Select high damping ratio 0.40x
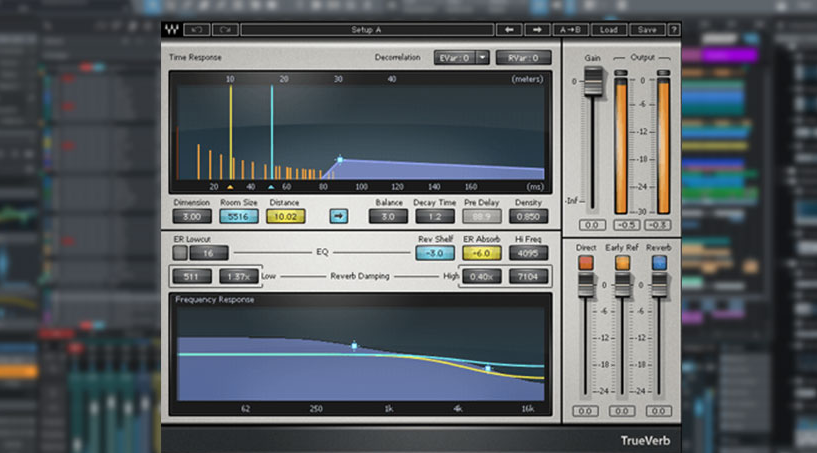This screenshot has height=453, width=817. coord(481,276)
